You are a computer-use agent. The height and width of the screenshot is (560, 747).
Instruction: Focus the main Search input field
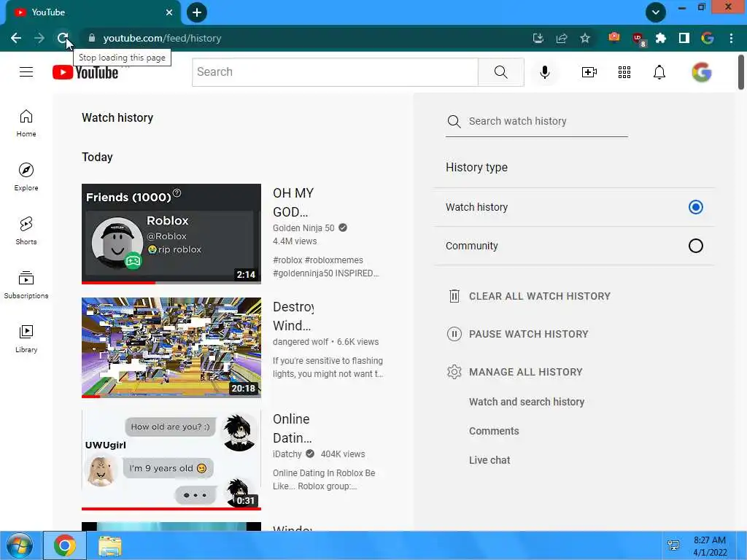pyautogui.click(x=335, y=72)
